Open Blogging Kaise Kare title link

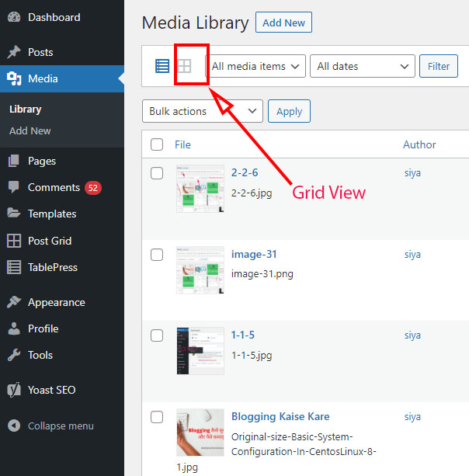280,416
